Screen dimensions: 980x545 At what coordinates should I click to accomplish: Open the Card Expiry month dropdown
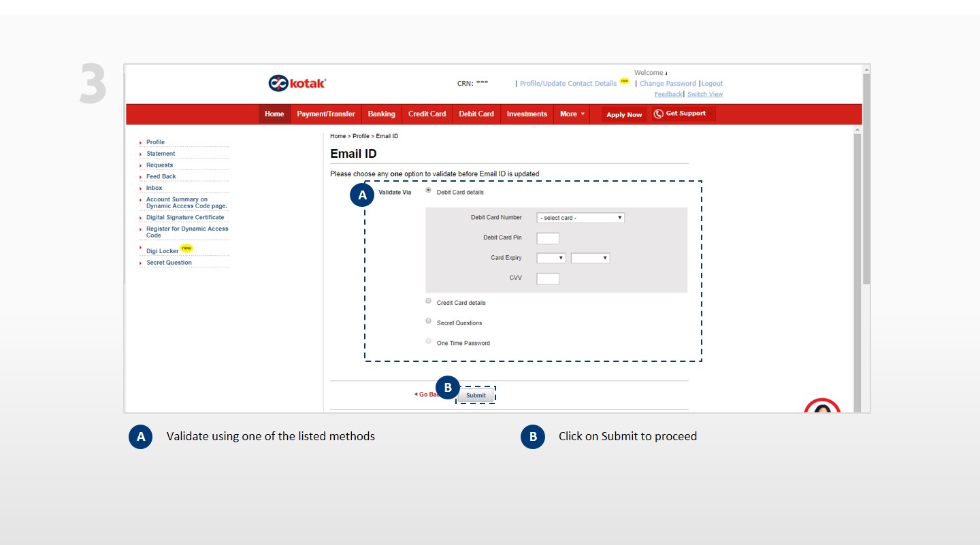tap(551, 259)
